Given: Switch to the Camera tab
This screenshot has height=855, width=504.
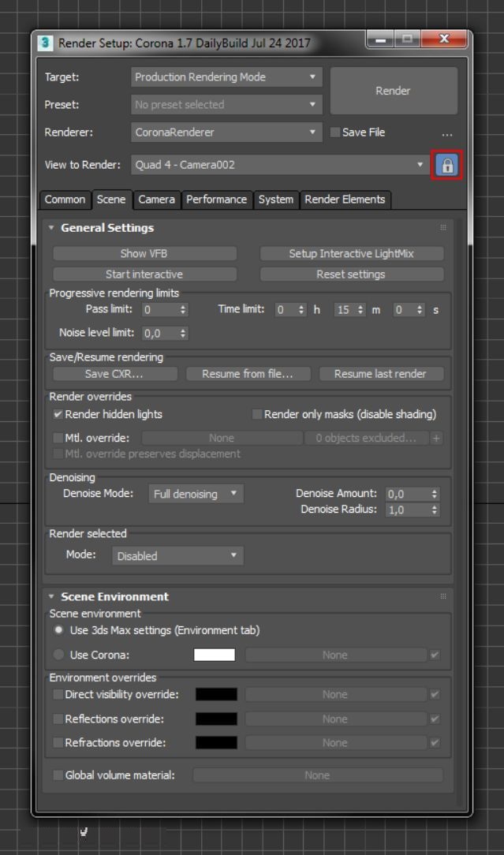Looking at the screenshot, I should tap(156, 200).
